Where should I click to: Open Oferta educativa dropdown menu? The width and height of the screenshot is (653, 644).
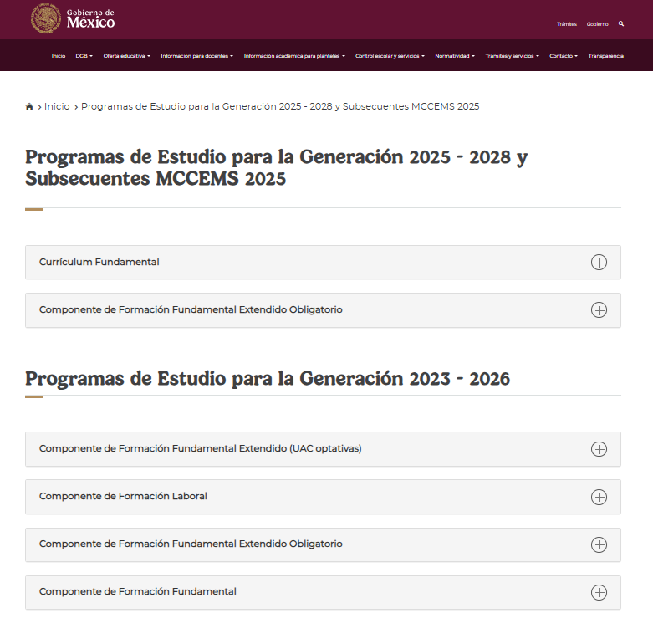(126, 56)
